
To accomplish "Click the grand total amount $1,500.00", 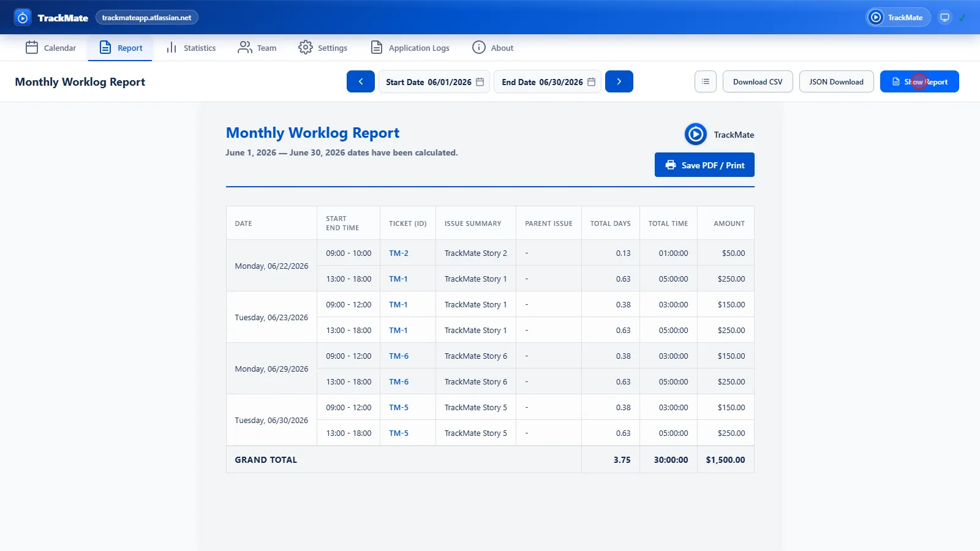I will point(725,460).
